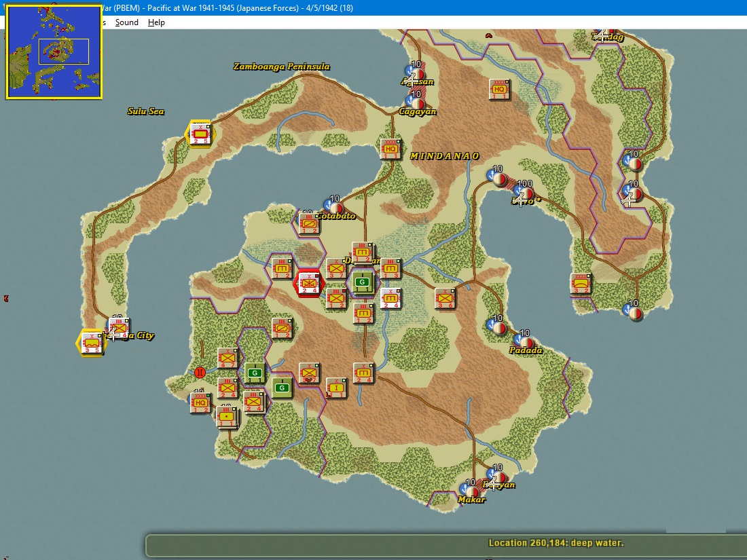Select the I 1-1 brigade counter
The height and width of the screenshot is (560, 747).
point(336,388)
